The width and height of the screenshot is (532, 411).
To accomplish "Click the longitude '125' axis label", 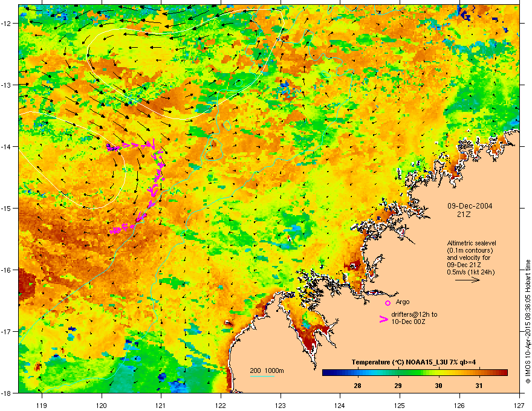I will pos(400,405).
